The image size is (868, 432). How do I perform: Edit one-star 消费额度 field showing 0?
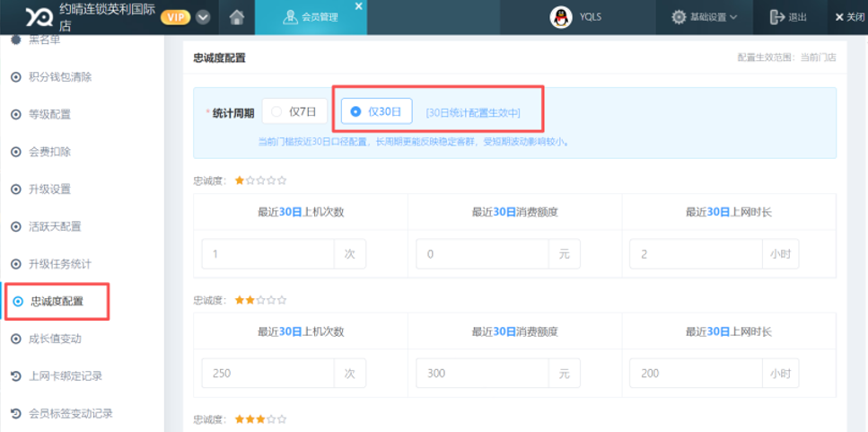point(482,254)
